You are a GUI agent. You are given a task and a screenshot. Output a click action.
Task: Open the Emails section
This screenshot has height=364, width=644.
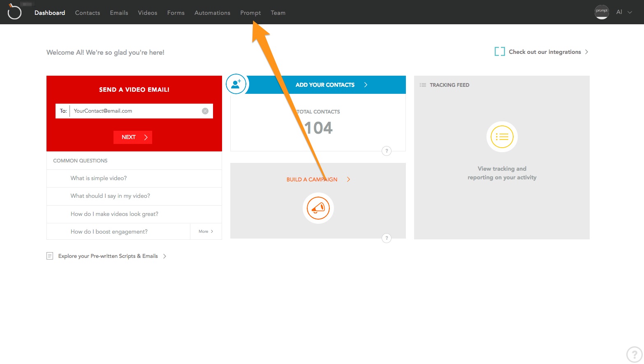(119, 13)
